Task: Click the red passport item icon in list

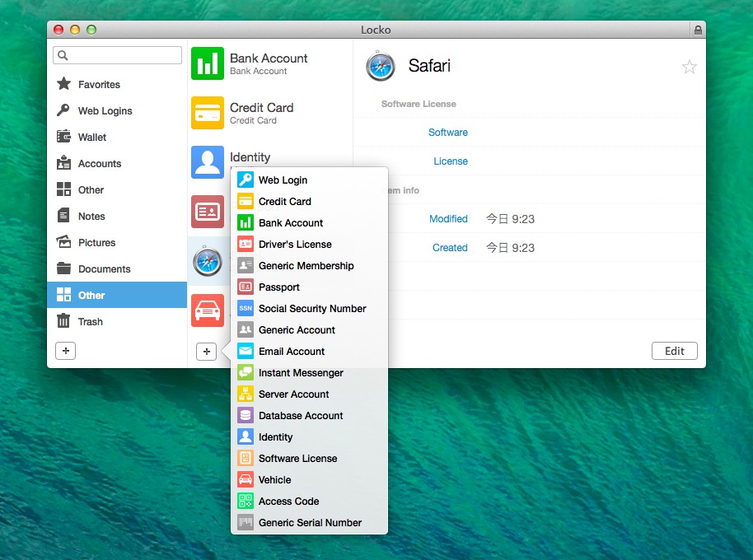Action: [x=208, y=212]
